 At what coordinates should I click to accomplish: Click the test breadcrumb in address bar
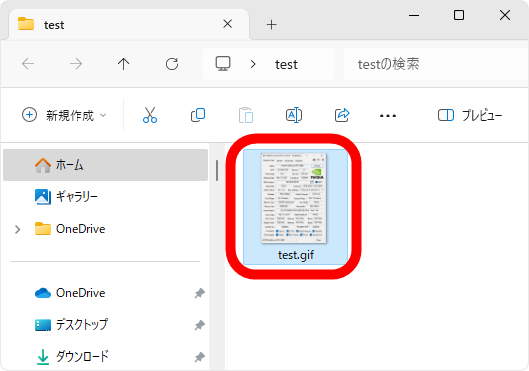[x=286, y=64]
